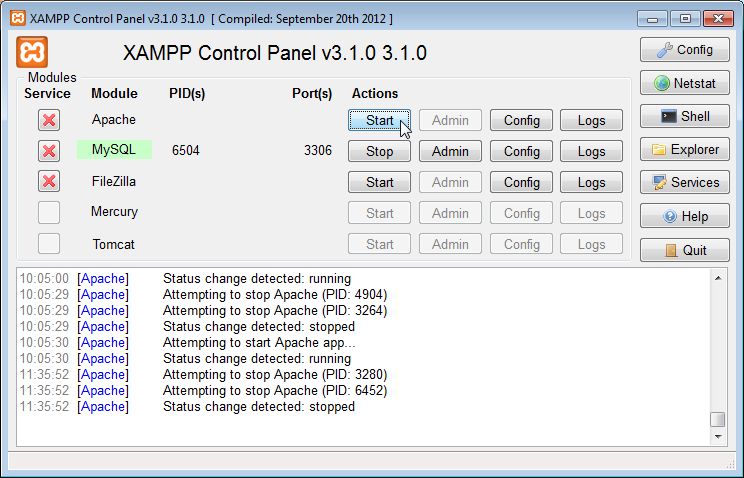Screen dimensions: 744x478
Task: Open Apache Config menu
Action: click(521, 120)
